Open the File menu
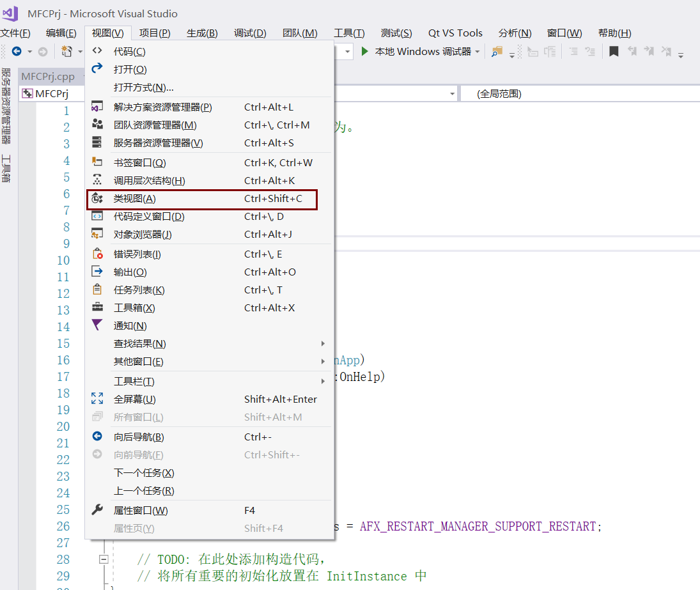Image resolution: width=700 pixels, height=590 pixels. click(15, 33)
